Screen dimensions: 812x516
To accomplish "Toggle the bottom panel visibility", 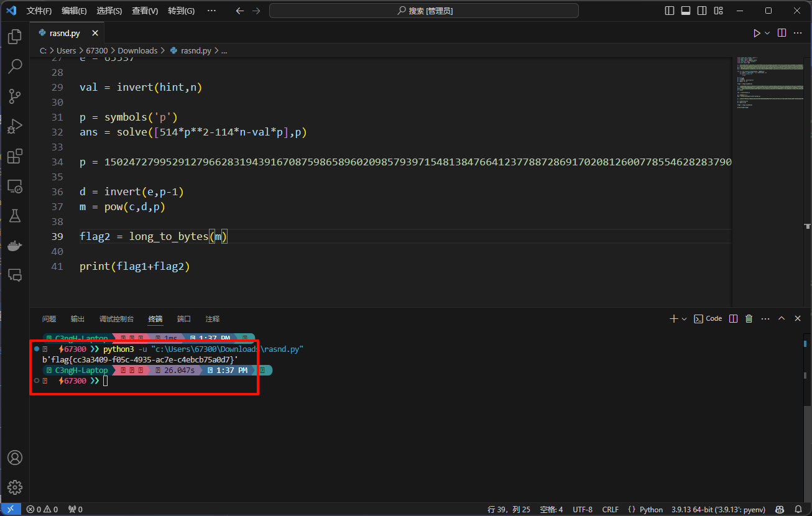I will (686, 11).
